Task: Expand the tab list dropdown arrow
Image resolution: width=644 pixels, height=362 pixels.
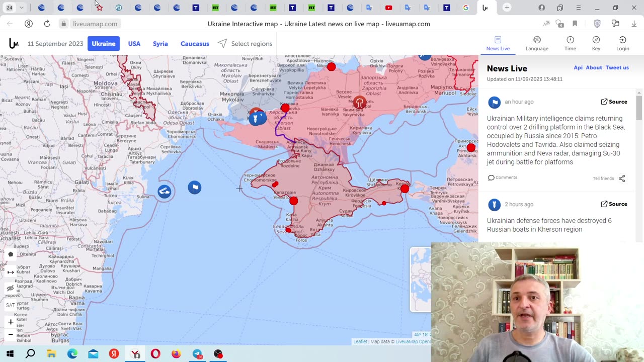Action: click(x=22, y=8)
